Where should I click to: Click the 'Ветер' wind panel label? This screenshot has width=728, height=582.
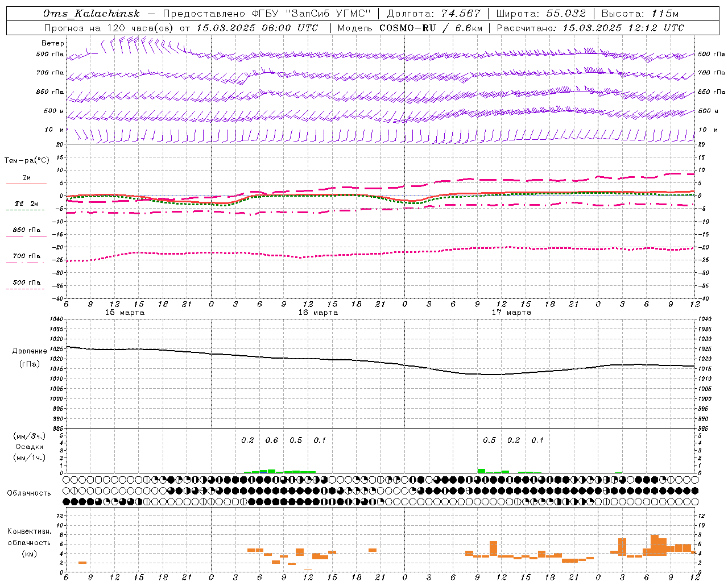53,43
